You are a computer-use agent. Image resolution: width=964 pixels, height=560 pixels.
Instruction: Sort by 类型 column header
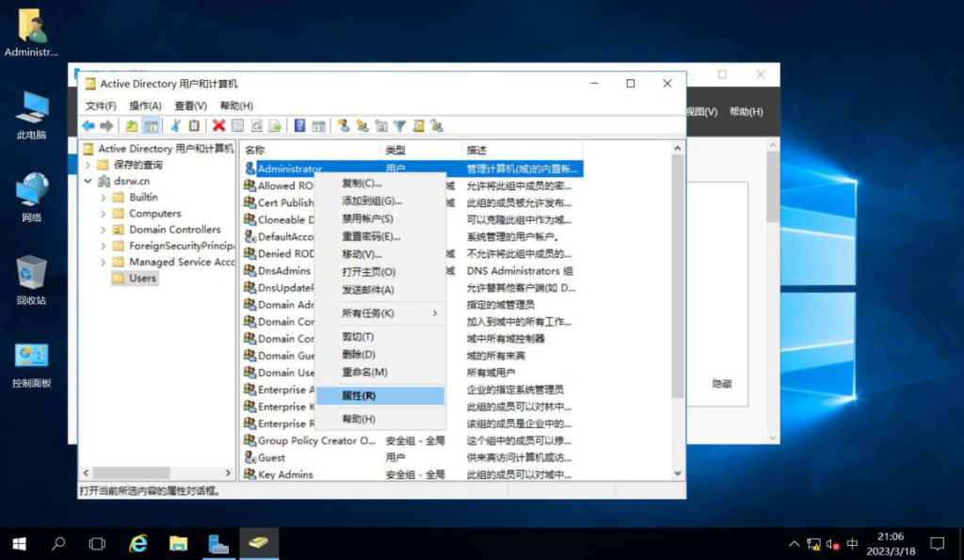pos(421,150)
